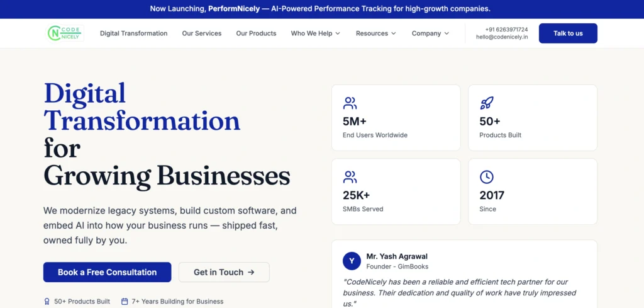Screen dimensions: 644x308
Task: Click the 7+ Years Building for Business text
Action: click(177, 302)
